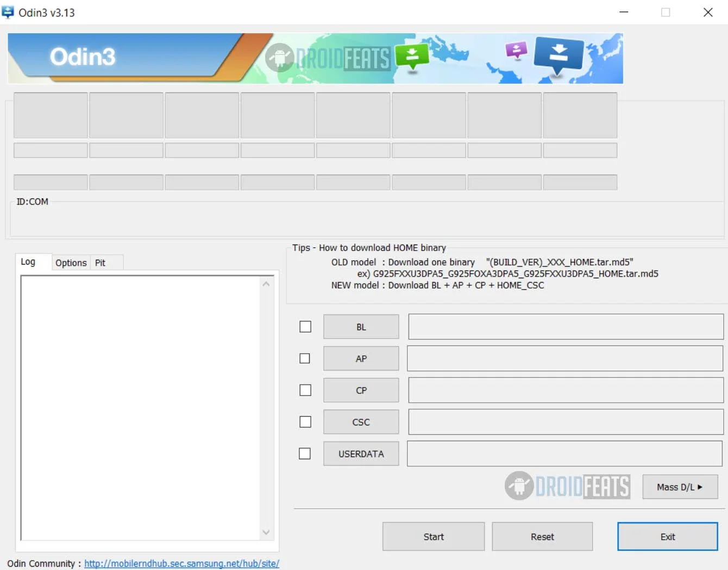Click the Odin3 app icon in title bar
This screenshot has height=570, width=728.
pos(8,12)
